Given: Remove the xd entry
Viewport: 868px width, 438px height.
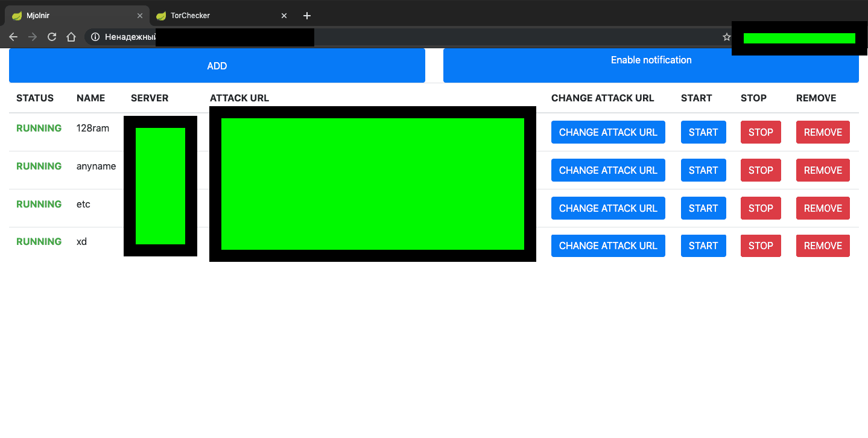Looking at the screenshot, I should click(x=822, y=246).
